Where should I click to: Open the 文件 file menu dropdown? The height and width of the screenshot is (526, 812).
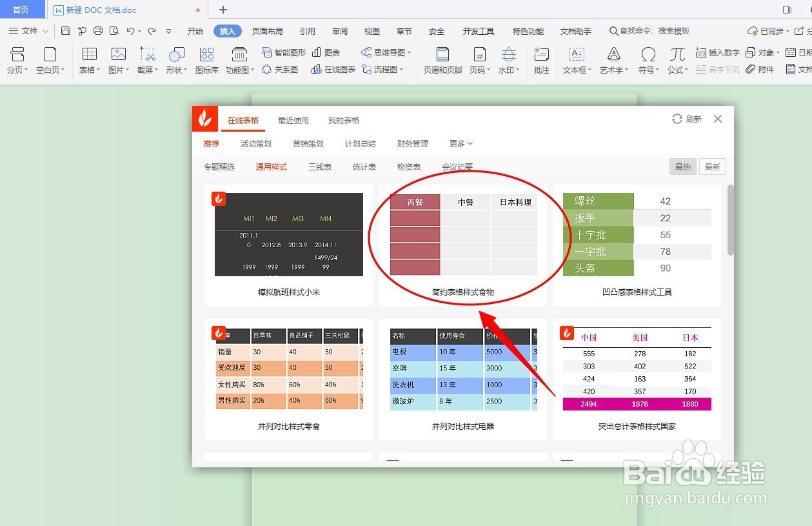(29, 31)
